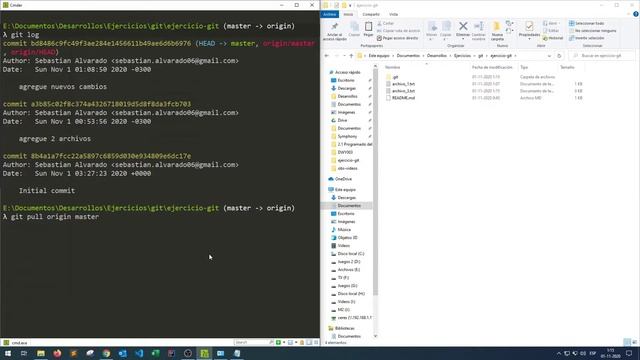
Task: Select archivo_3.txt in the file list
Action: click(403, 91)
